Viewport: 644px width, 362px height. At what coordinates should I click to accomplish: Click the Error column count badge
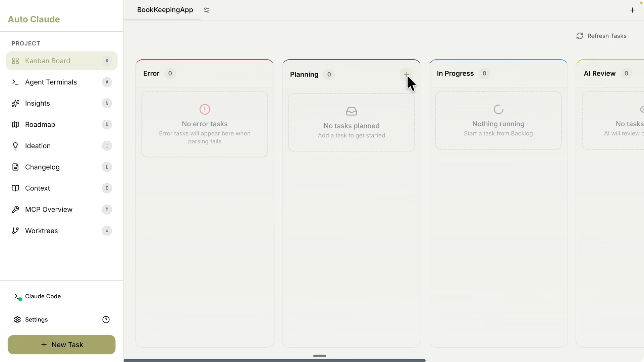click(170, 73)
